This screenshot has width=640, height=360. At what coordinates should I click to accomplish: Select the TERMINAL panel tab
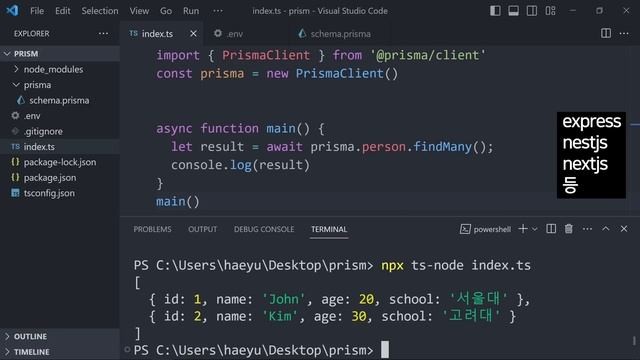[x=329, y=229]
